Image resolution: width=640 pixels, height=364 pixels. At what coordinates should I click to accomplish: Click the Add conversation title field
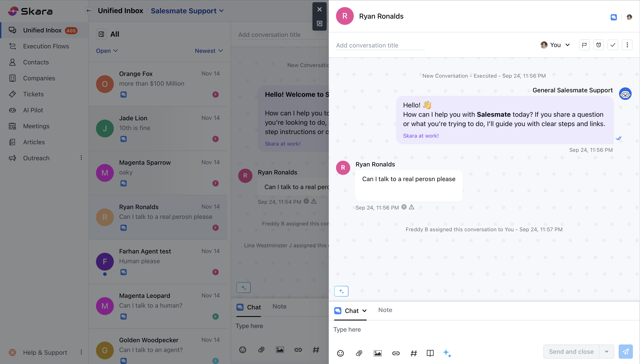pos(380,45)
